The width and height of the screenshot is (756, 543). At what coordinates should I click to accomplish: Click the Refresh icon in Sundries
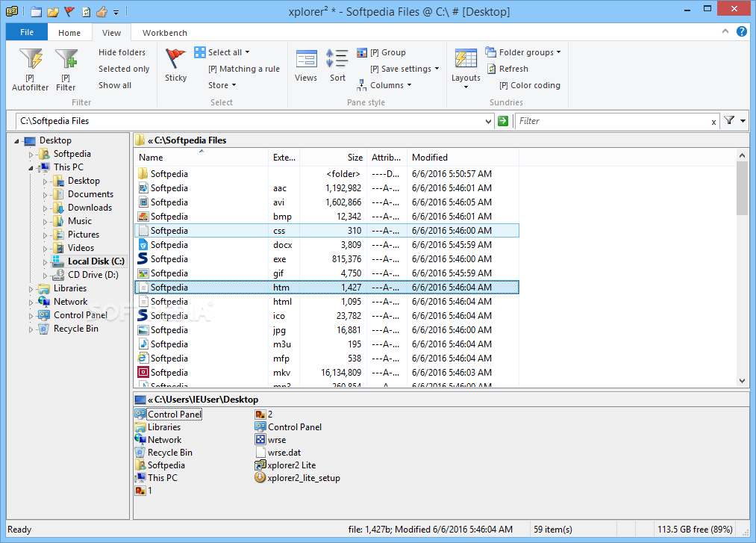click(491, 69)
